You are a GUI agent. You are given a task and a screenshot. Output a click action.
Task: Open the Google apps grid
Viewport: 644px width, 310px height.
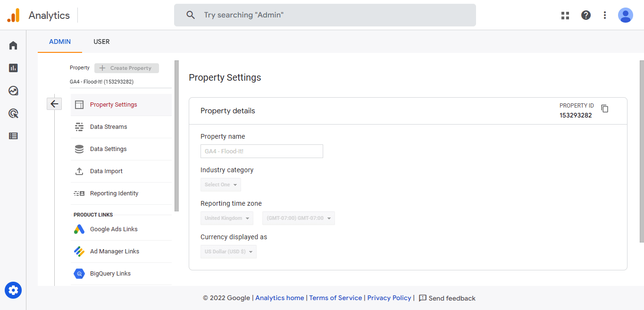click(x=565, y=15)
